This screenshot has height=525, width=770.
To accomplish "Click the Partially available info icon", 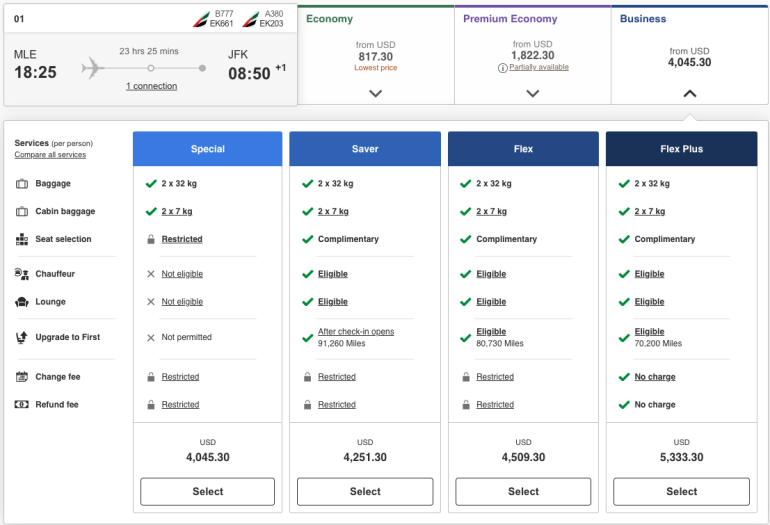I will coord(502,68).
